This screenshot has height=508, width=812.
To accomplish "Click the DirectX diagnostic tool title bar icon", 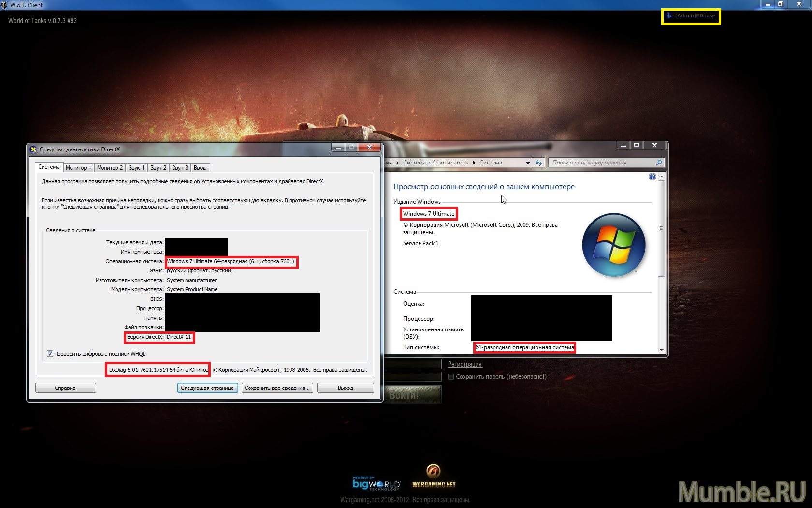I will [x=33, y=149].
